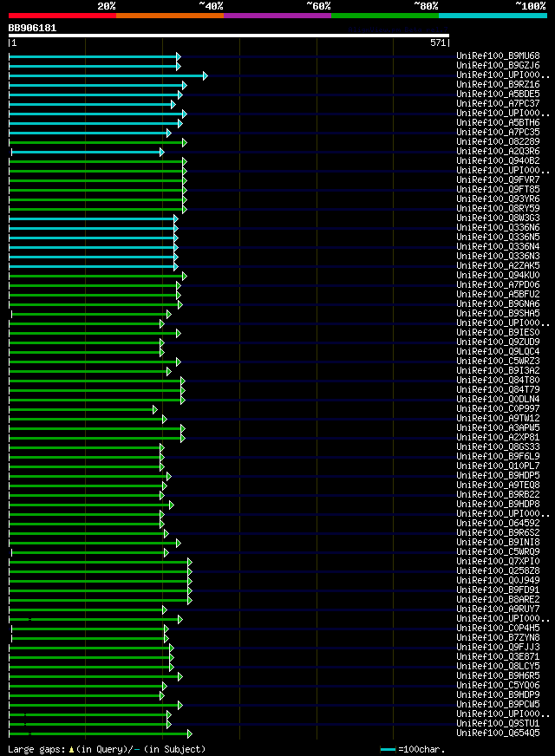Open the UniRef100_A5BTH6 hit link
This screenshot has width=555, height=756.
point(498,122)
